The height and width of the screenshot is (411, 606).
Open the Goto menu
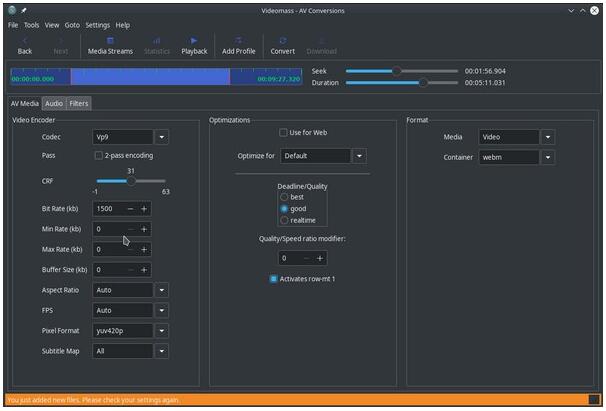72,25
